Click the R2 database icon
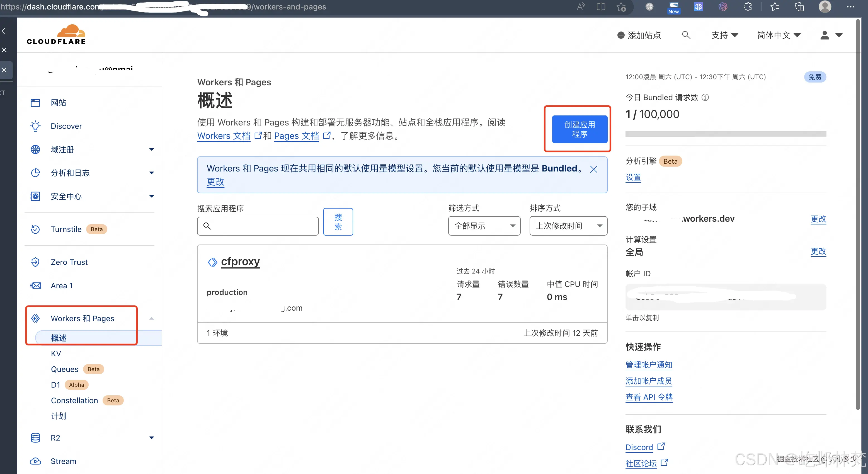 pyautogui.click(x=35, y=437)
